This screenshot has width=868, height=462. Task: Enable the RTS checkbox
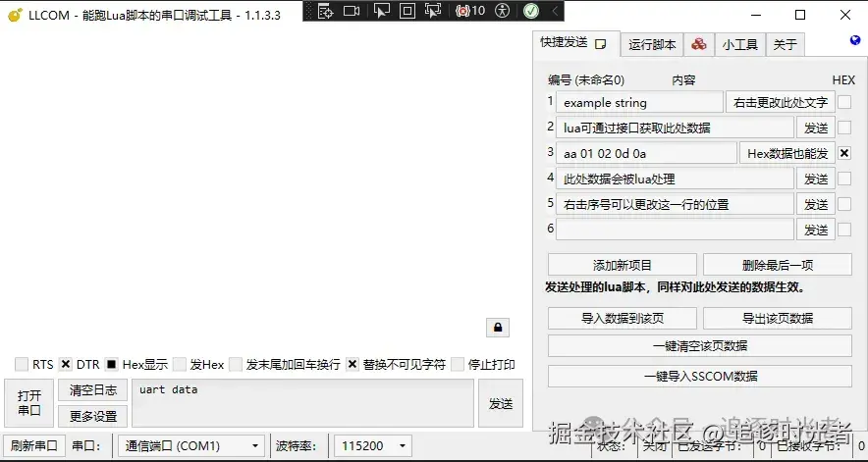[22, 365]
